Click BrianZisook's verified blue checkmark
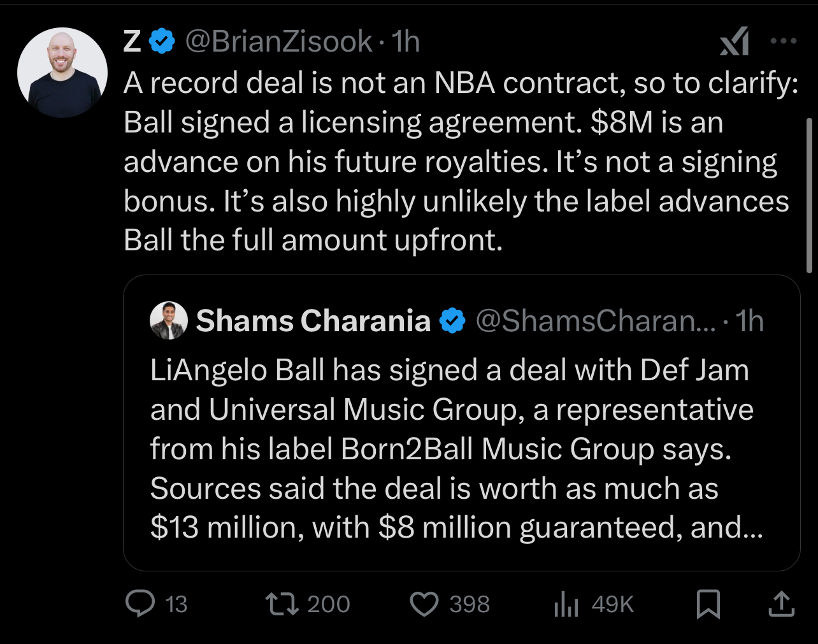Screen dimensions: 818x644 pyautogui.click(x=161, y=39)
